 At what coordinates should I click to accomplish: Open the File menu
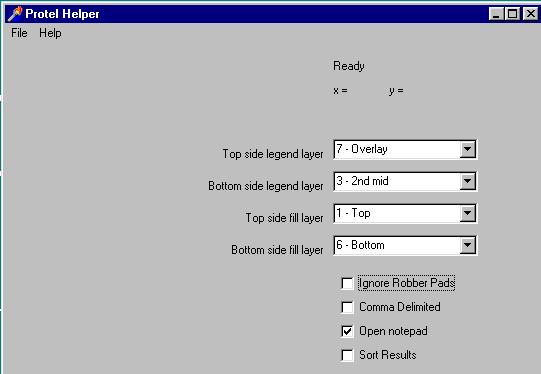(x=19, y=33)
